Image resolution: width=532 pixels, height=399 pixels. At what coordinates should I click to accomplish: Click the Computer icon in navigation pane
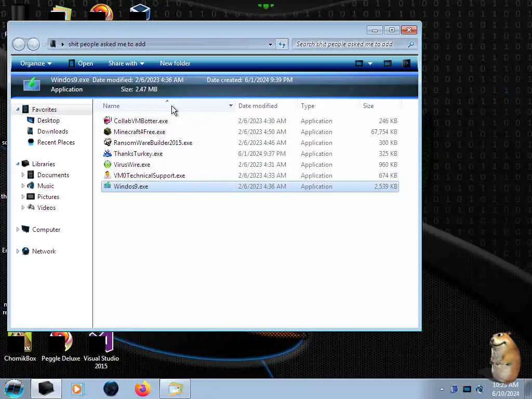pyautogui.click(x=25, y=229)
